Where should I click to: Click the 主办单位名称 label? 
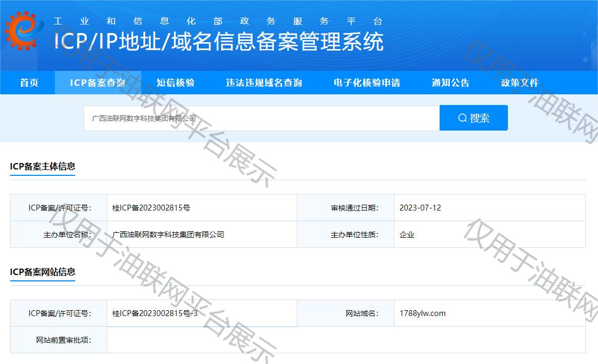coord(67,234)
